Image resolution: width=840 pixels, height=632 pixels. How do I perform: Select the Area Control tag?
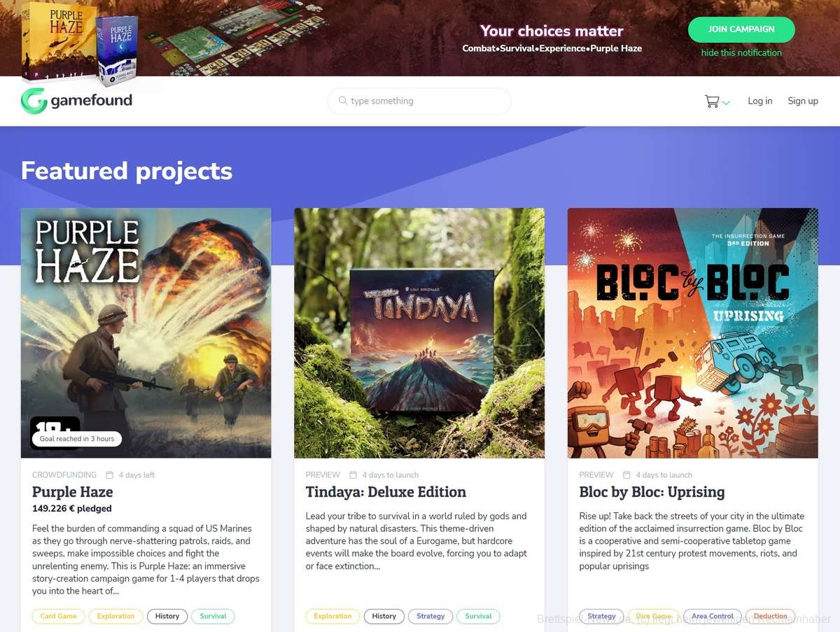tap(712, 617)
